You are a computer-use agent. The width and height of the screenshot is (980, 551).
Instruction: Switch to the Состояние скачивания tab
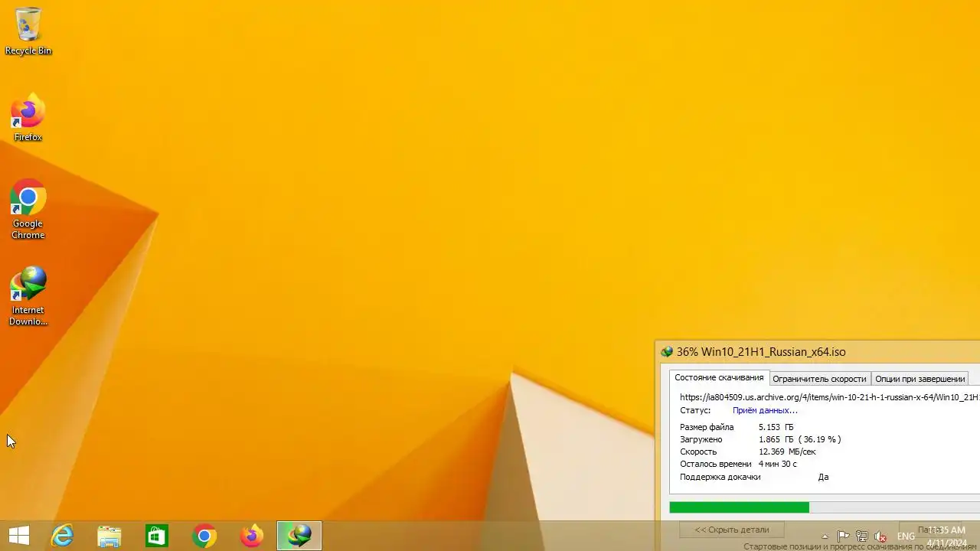coord(719,378)
